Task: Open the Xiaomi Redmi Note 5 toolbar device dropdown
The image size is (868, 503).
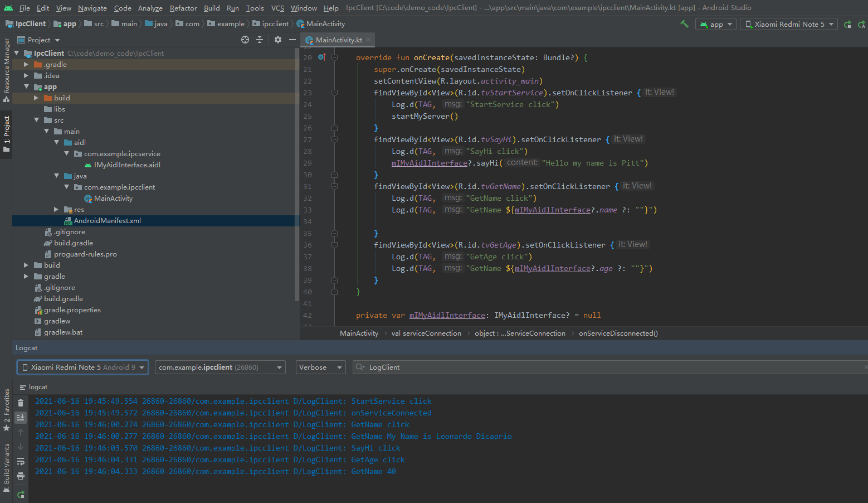Action: coord(789,24)
